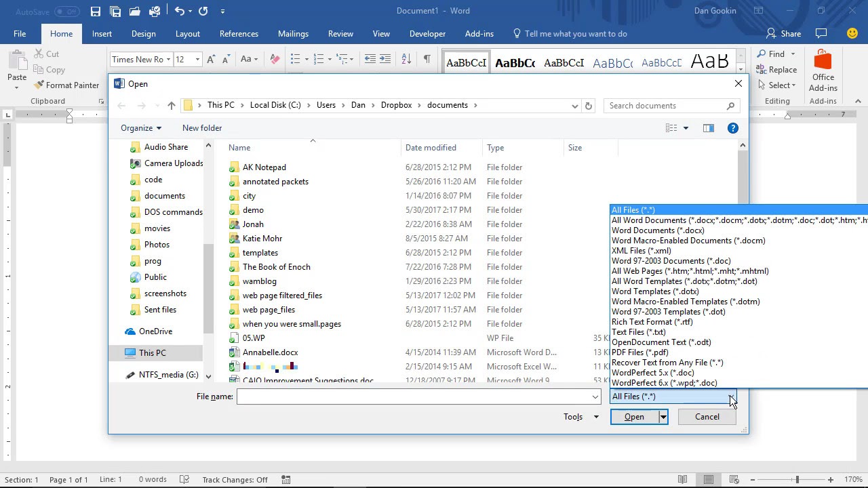868x488 pixels.
Task: Toggle the preview pane icon
Action: (709, 128)
